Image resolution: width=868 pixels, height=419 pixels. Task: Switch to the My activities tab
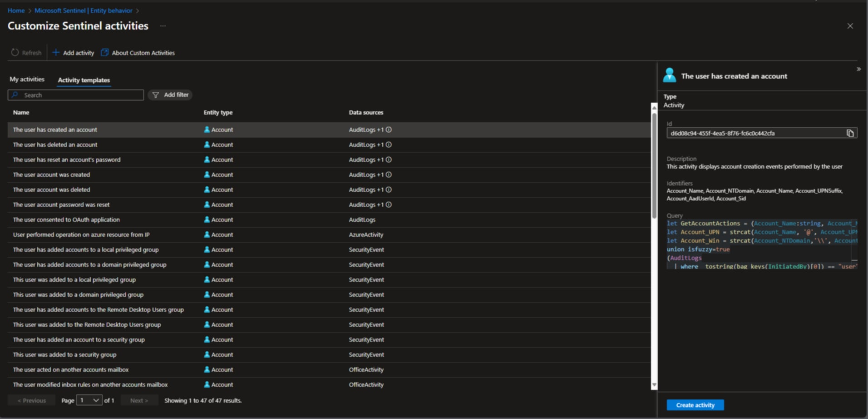27,79
